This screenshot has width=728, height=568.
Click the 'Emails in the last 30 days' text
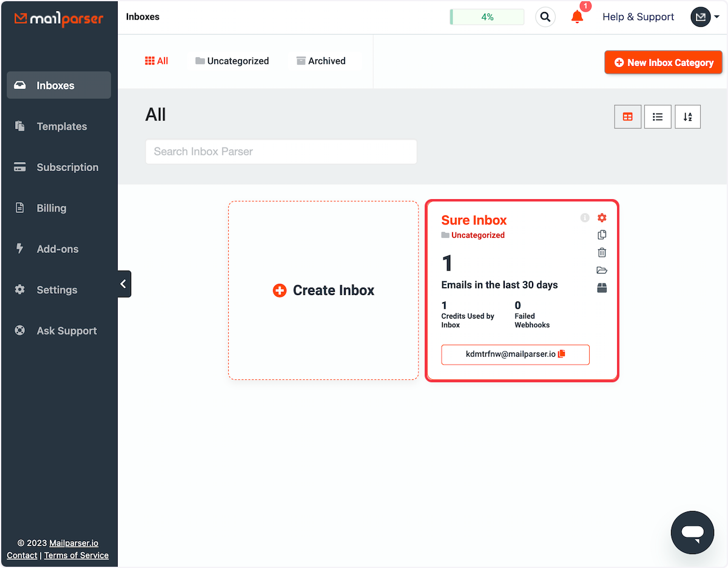pos(499,285)
